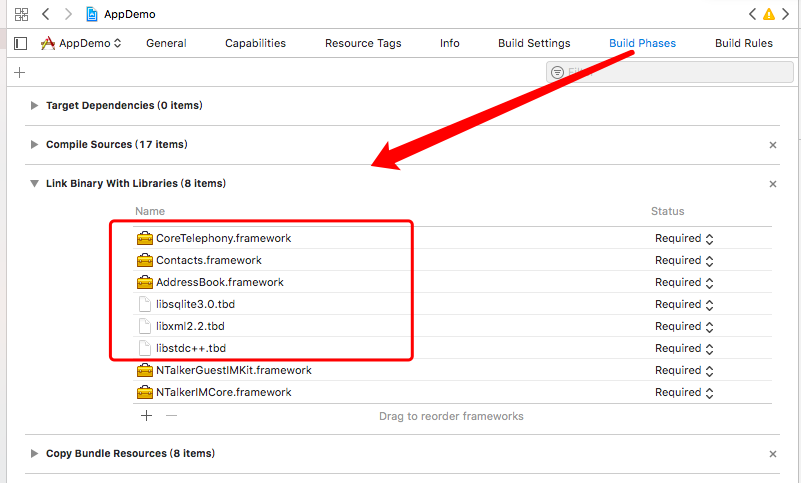801x483 pixels.
Task: Collapse Link Binary With Libraries section
Action: pyautogui.click(x=35, y=184)
